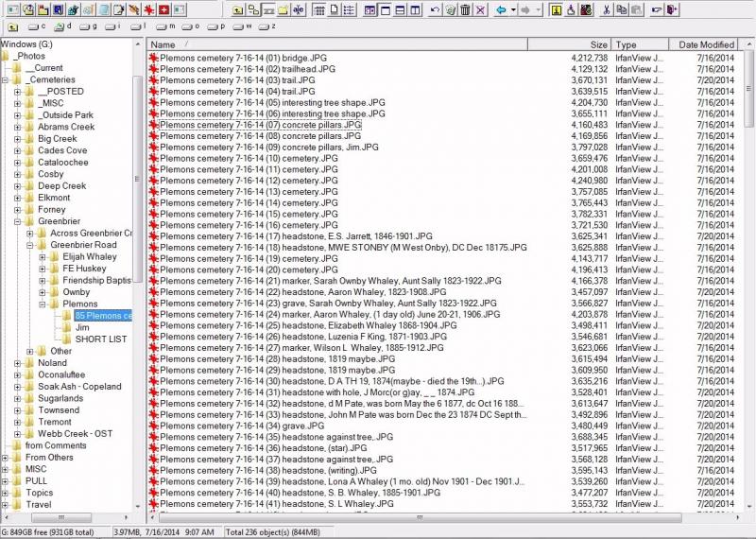Click the scissors Cut icon in toolbar

(606, 9)
